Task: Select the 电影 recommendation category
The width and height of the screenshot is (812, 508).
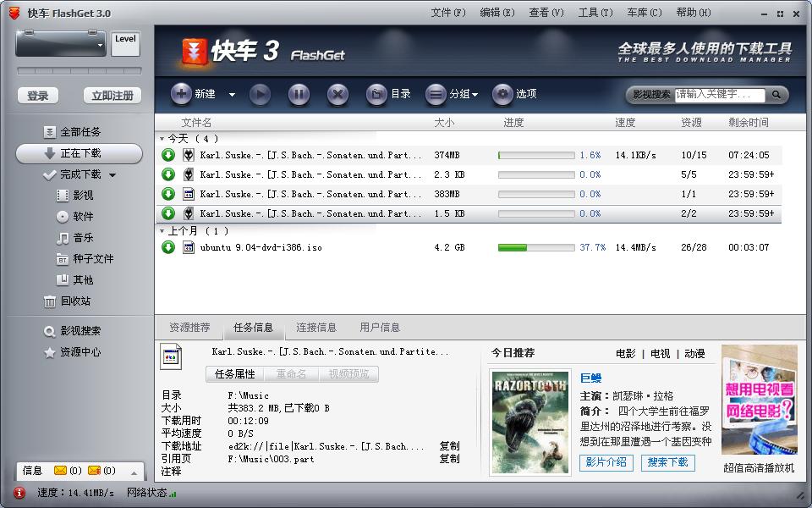Action: tap(626, 354)
